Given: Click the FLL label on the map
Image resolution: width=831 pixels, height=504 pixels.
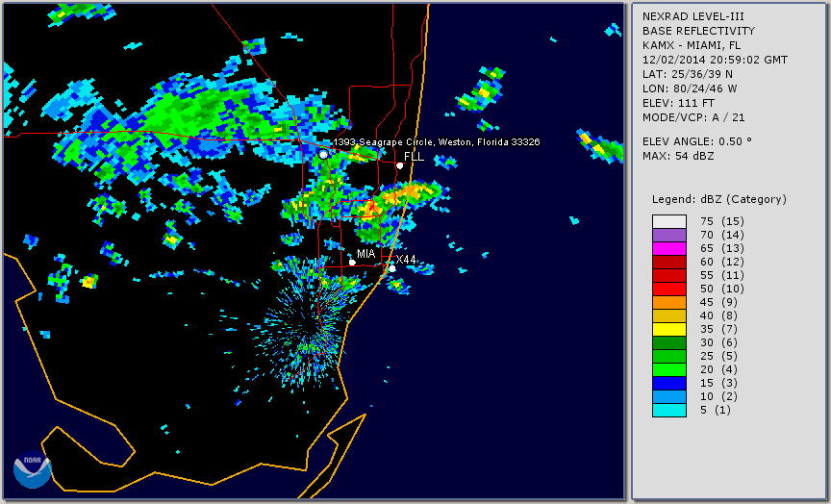Looking at the screenshot, I should [414, 157].
